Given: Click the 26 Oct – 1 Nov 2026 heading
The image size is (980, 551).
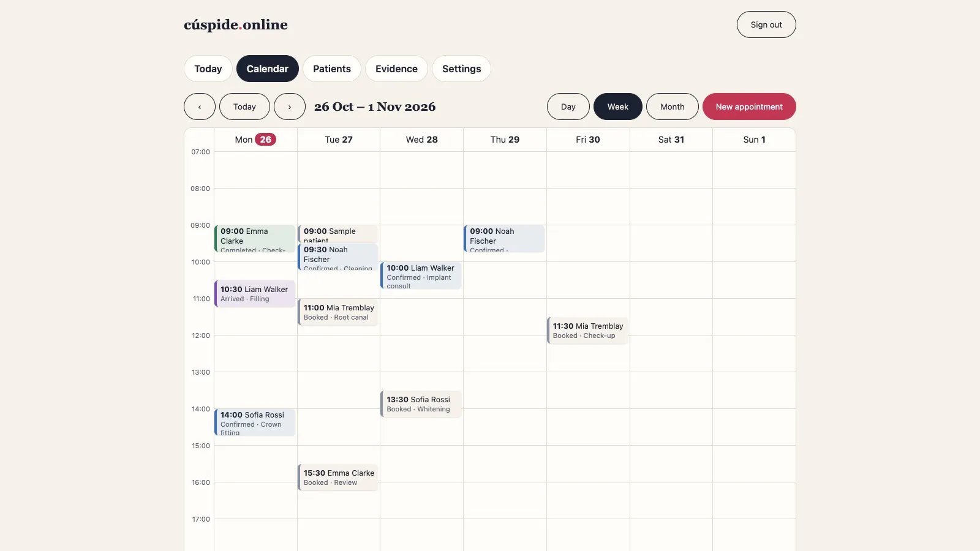Looking at the screenshot, I should [375, 107].
